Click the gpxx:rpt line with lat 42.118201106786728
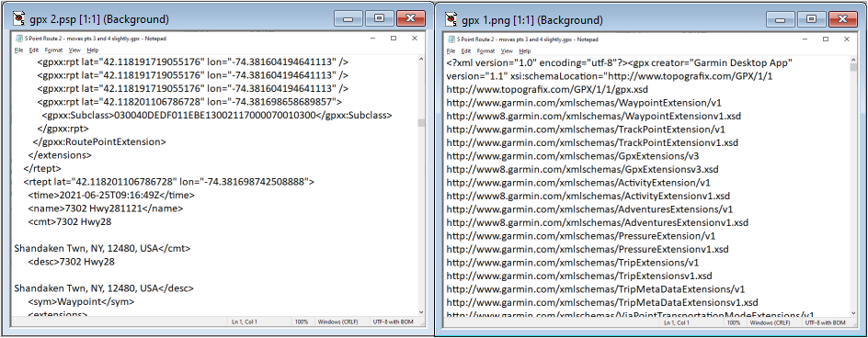 [189, 102]
